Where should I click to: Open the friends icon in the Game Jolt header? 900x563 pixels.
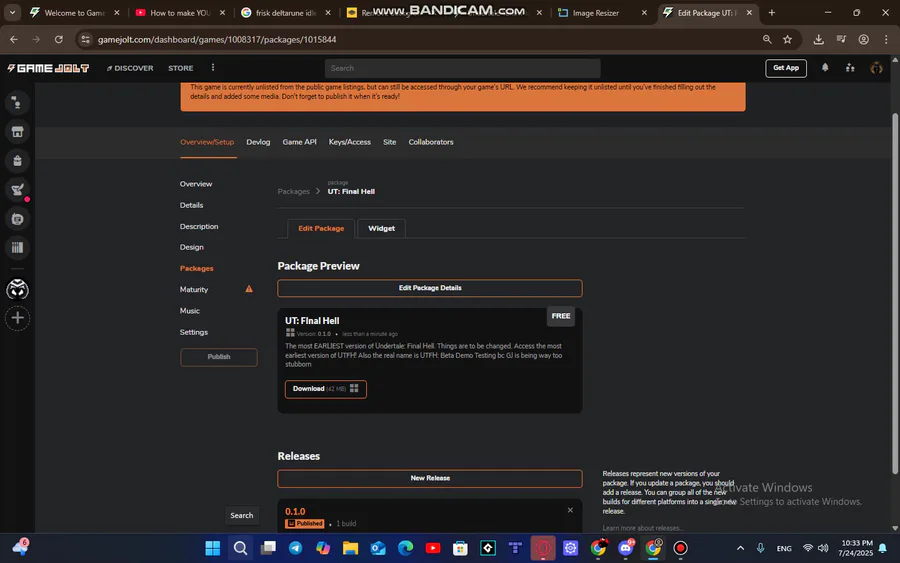point(850,68)
